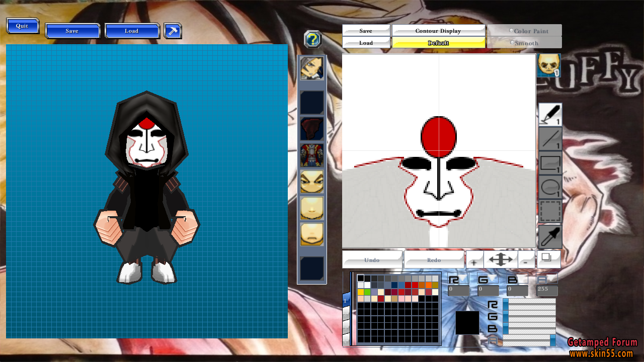Click the Redo button
Screen dimensions: 644x362
(434, 260)
